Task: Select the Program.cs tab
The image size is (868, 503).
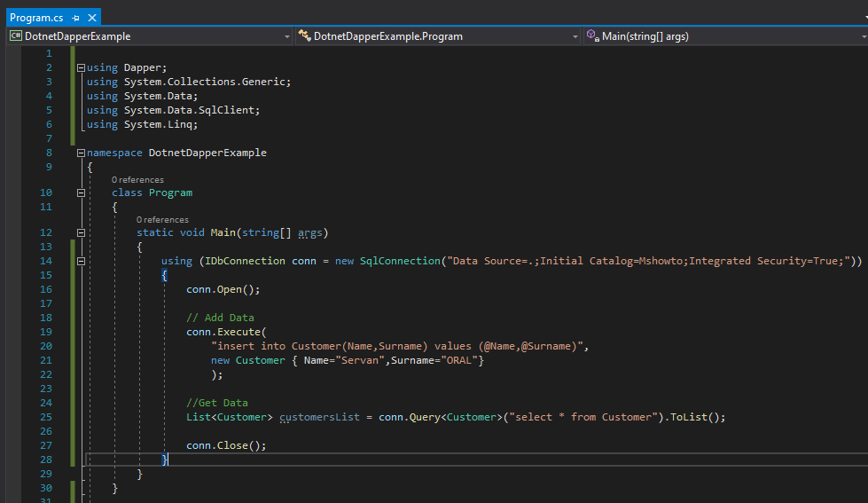Action: coord(36,18)
